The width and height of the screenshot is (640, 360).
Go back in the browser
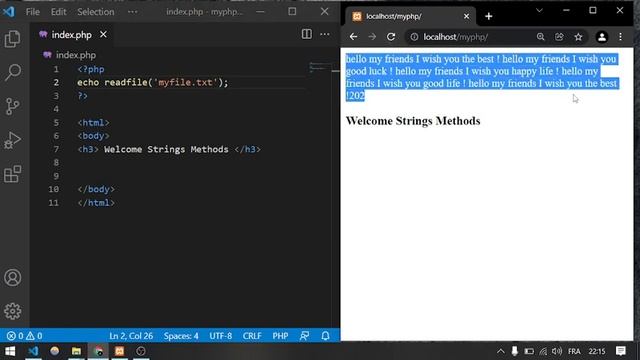353,37
